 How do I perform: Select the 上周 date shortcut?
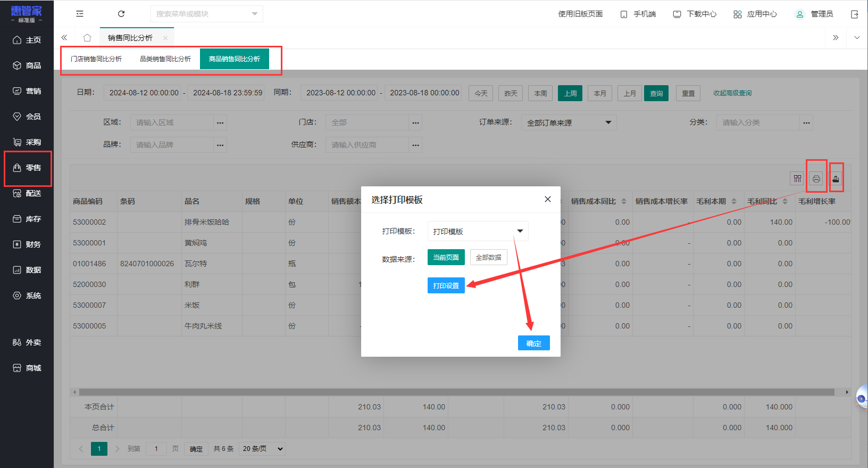point(570,93)
